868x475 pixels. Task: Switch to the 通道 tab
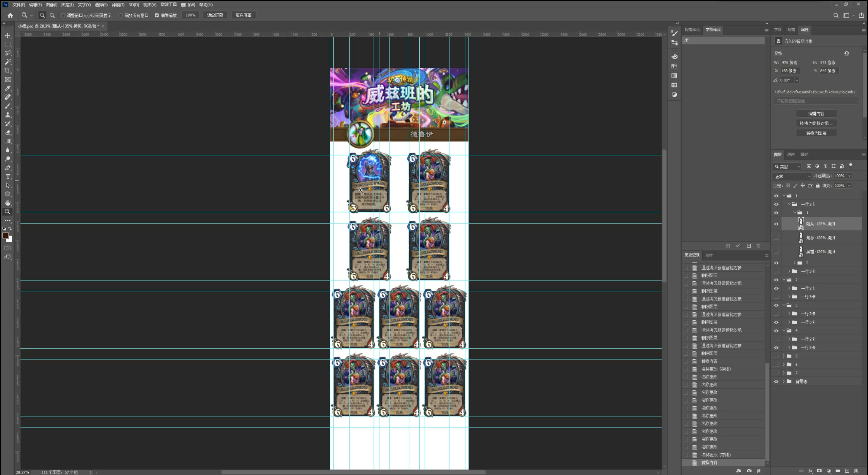[x=791, y=154]
